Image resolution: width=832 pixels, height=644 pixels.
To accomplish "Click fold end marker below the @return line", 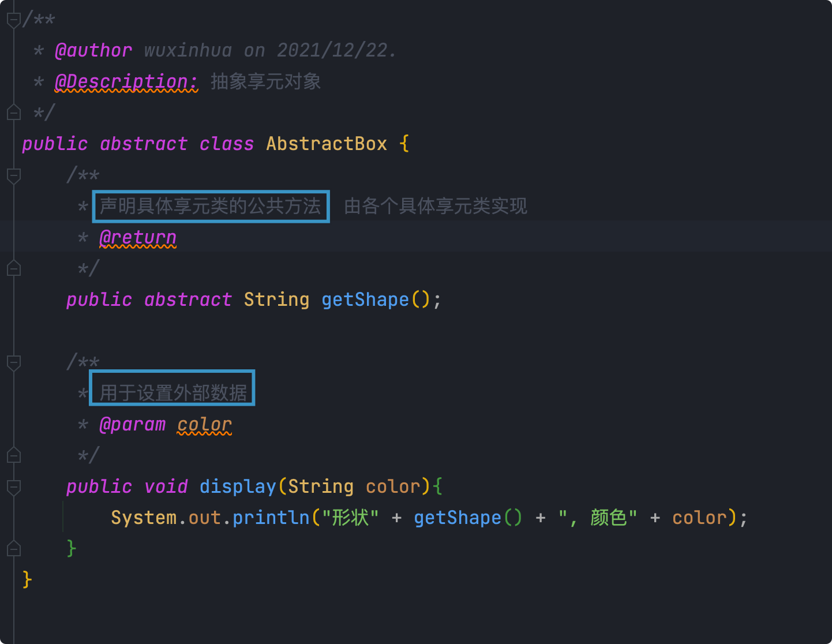I will point(14,268).
